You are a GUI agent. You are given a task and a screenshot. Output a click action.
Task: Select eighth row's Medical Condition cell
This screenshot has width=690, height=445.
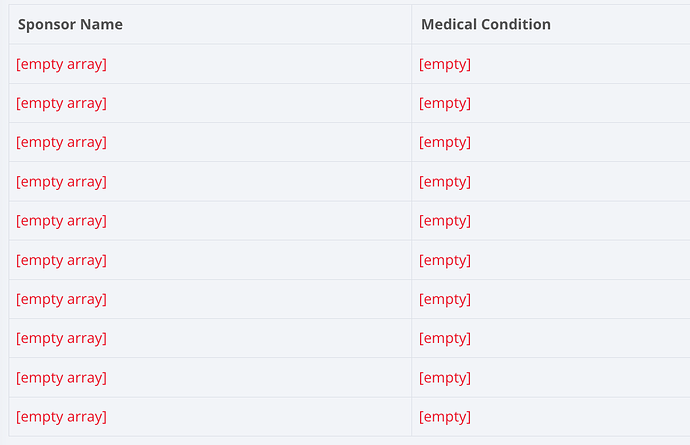(x=445, y=338)
